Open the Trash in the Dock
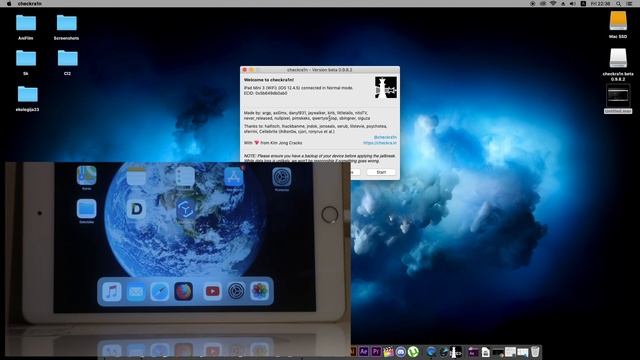 tap(535, 351)
